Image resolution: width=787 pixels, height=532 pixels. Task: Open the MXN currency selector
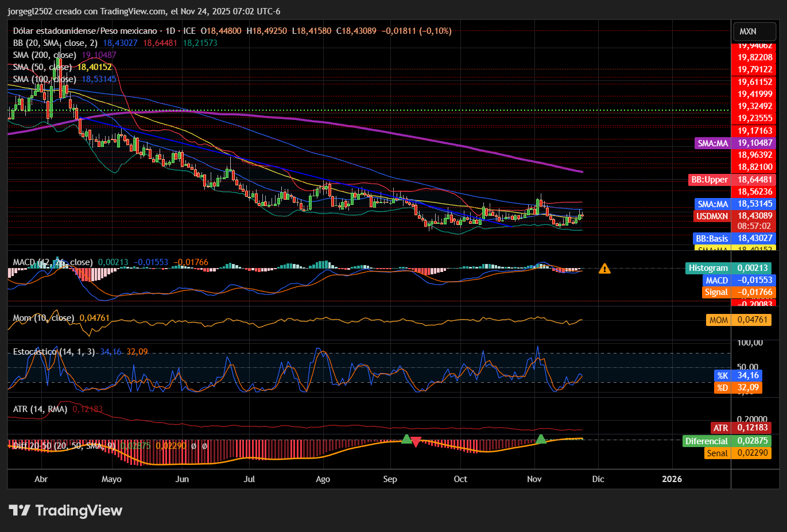(754, 32)
